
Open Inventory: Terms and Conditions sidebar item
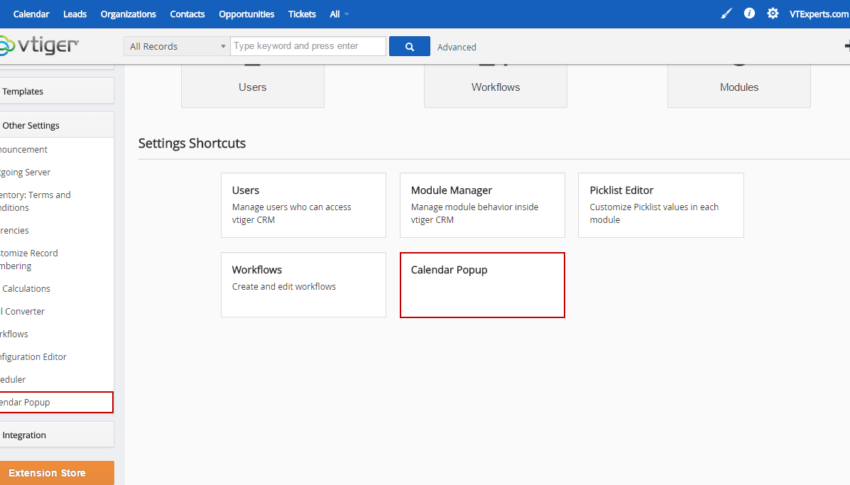[36, 201]
